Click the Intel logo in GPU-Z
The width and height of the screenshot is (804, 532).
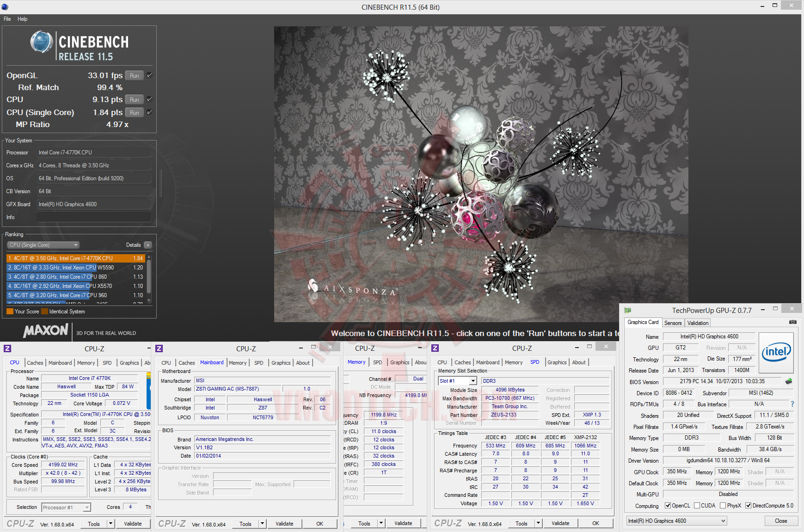776,353
